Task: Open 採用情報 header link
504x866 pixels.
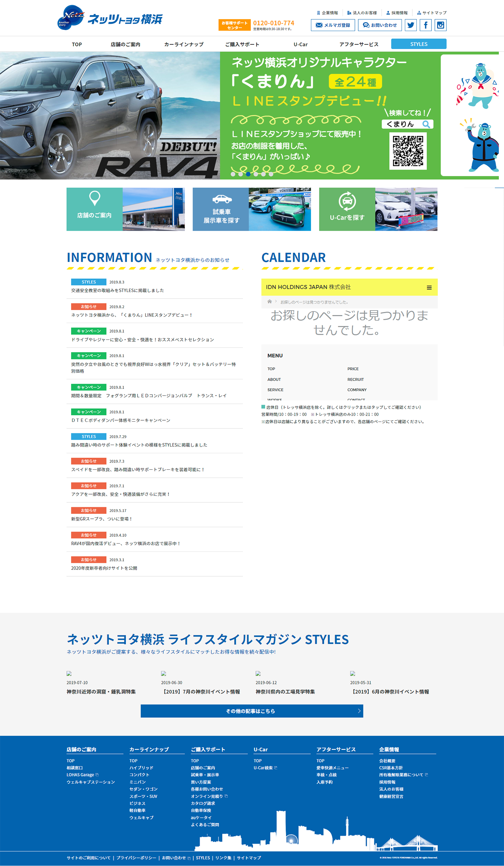Action: (x=397, y=13)
